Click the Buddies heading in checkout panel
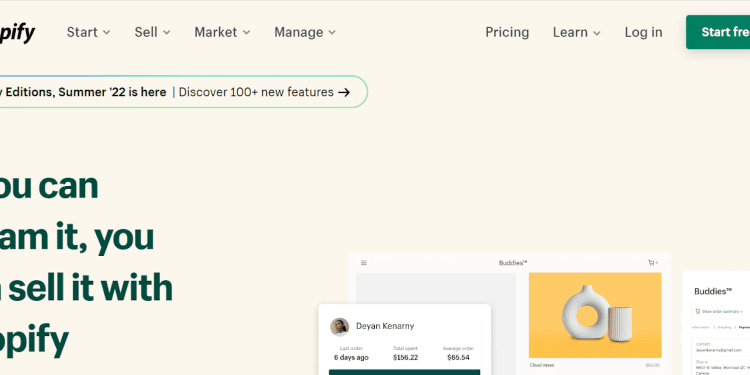 [x=713, y=291]
